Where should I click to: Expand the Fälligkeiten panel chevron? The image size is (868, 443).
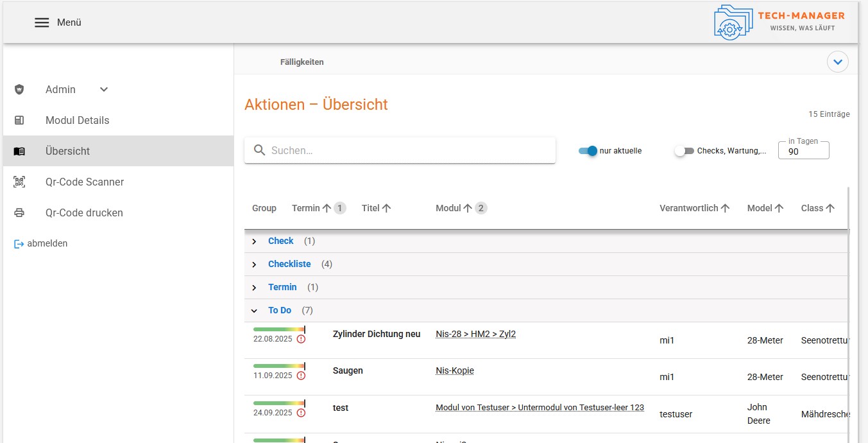[837, 62]
